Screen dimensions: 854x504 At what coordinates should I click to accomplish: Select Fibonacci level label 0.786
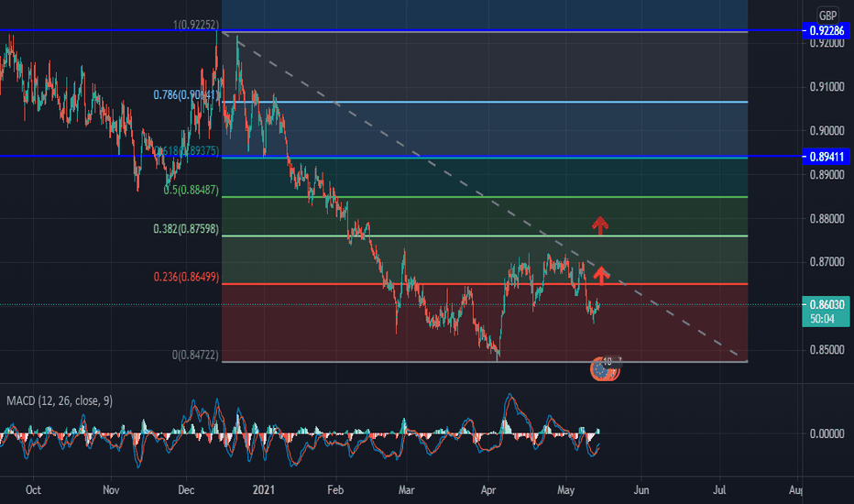click(186, 94)
